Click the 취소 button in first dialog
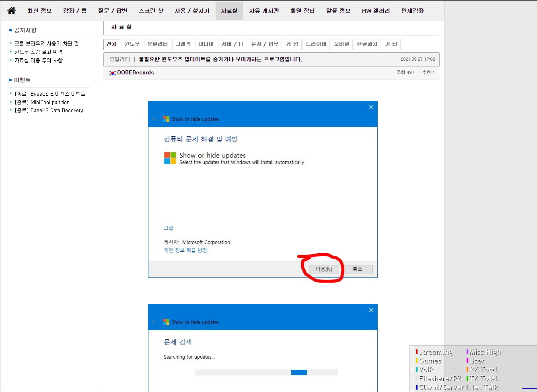The height and width of the screenshot is (392, 537). tap(358, 269)
